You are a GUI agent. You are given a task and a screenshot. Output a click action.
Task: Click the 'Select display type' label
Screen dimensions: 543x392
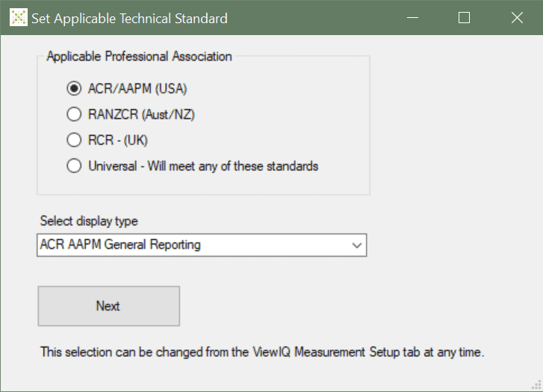[89, 221]
